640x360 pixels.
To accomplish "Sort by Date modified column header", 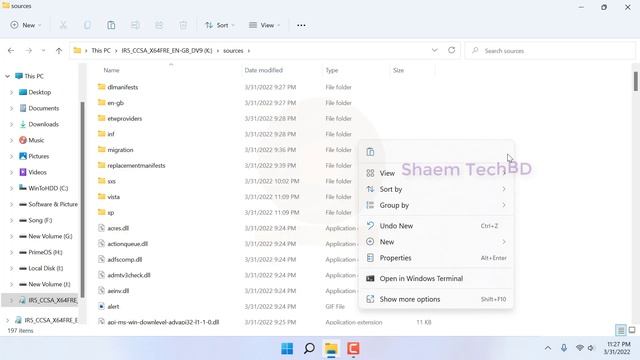I will coord(263,70).
